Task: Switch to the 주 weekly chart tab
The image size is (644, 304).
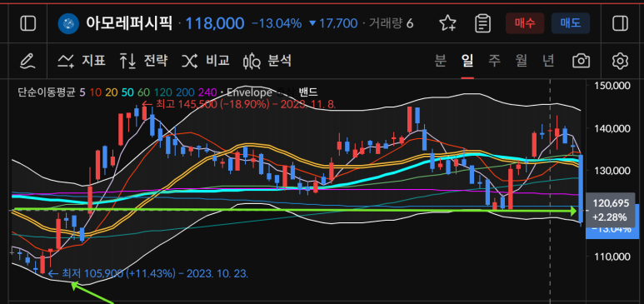Action: click(495, 61)
